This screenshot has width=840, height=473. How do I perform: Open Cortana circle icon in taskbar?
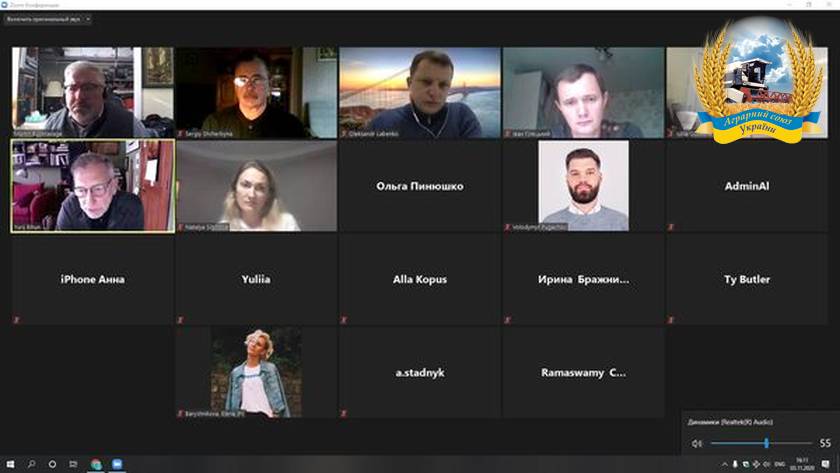(52, 464)
